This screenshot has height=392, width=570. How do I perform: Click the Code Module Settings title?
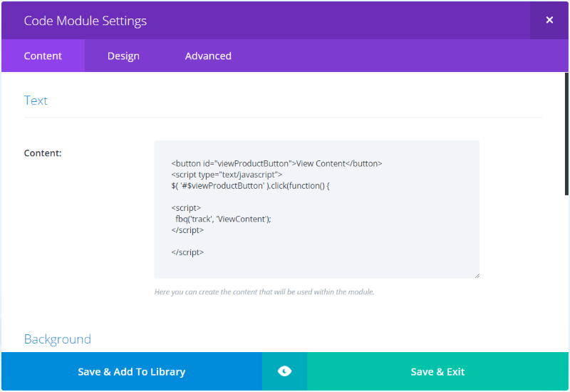tap(85, 21)
